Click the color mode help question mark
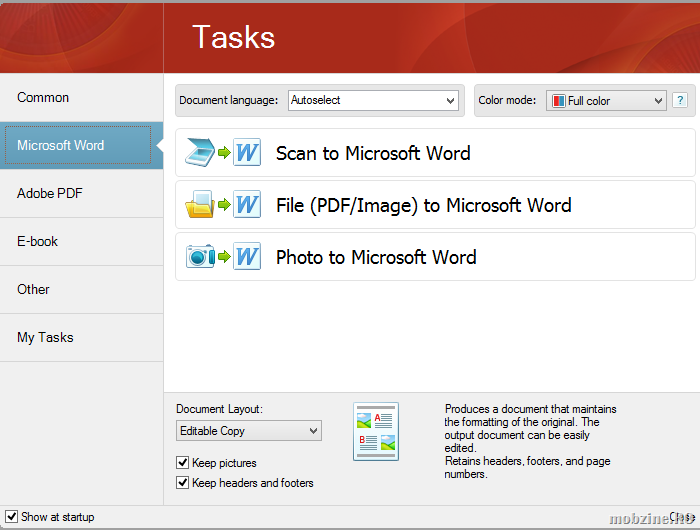Image resolution: width=700 pixels, height=530 pixels. coord(680,100)
